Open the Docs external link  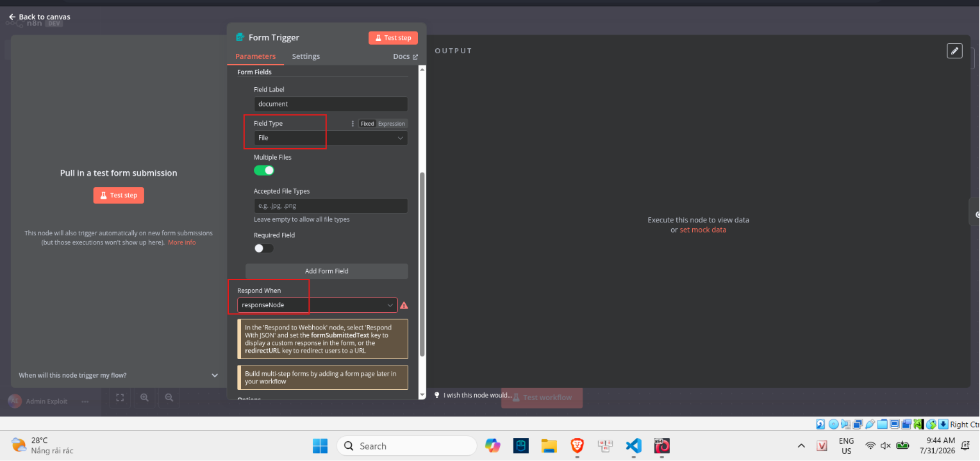pos(405,56)
